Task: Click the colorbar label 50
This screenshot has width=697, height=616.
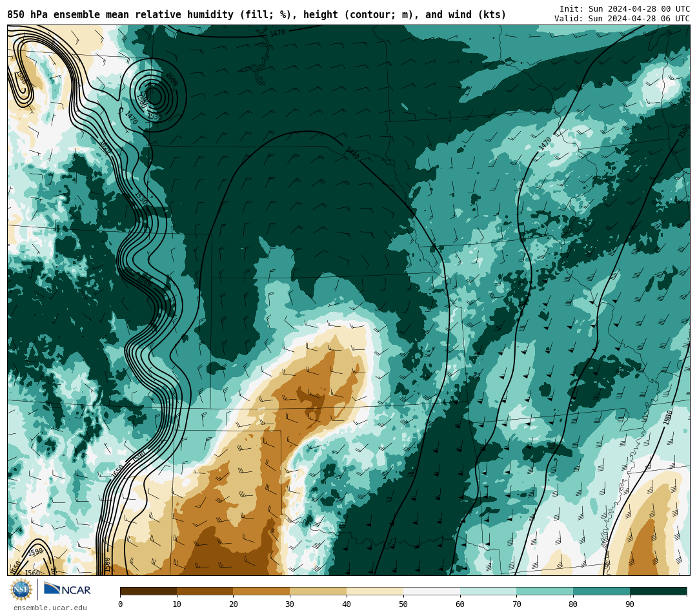Action: tap(403, 604)
